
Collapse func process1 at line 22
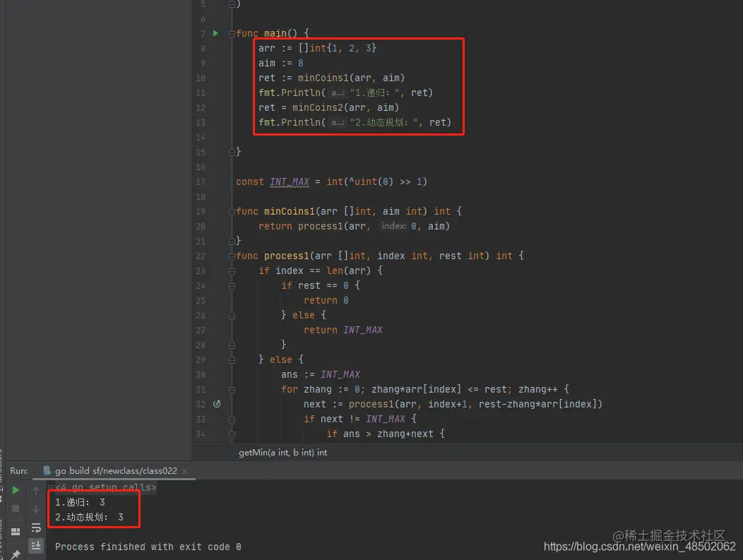pos(232,256)
